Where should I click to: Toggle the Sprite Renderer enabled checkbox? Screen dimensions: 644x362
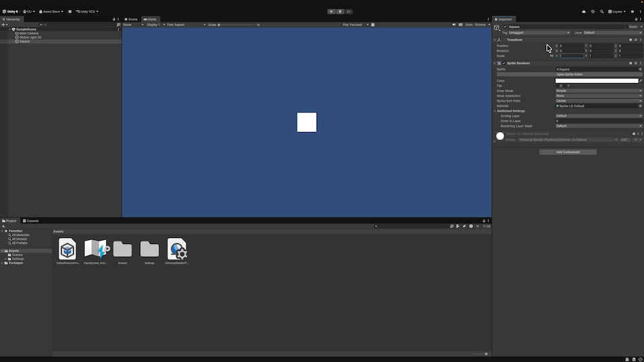point(504,63)
